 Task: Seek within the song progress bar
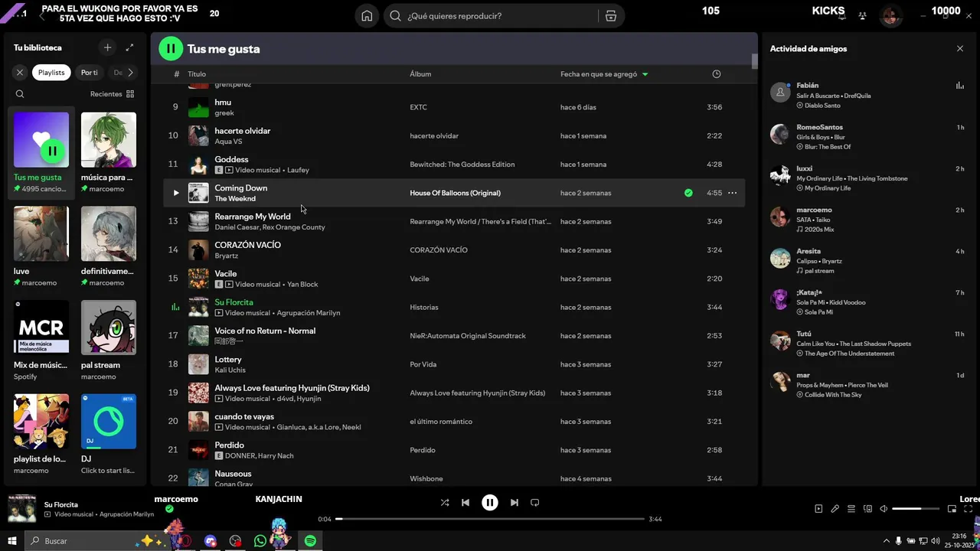[x=490, y=519]
